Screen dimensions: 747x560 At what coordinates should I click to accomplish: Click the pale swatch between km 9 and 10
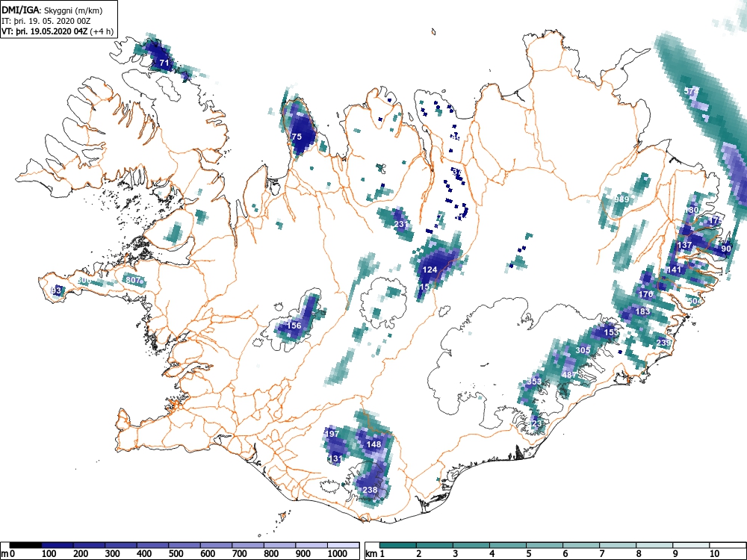pyautogui.click(x=691, y=545)
